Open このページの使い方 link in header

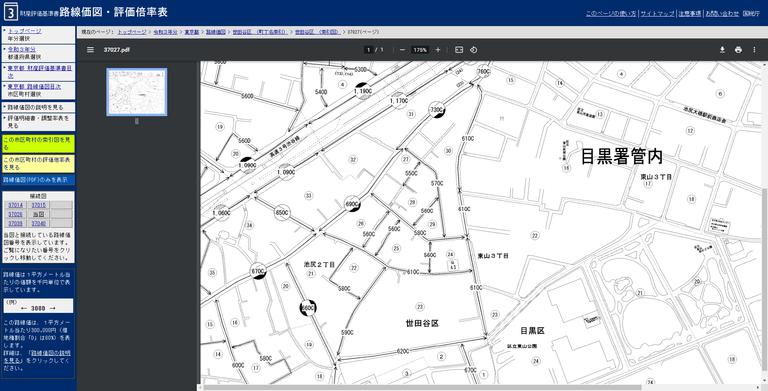[x=611, y=14]
